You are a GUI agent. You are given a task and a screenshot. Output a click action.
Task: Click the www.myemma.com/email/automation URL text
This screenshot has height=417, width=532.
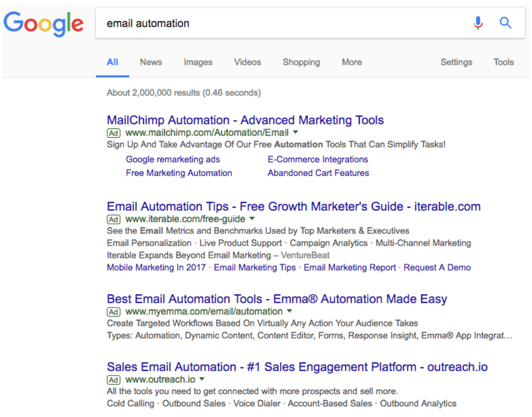tap(204, 312)
